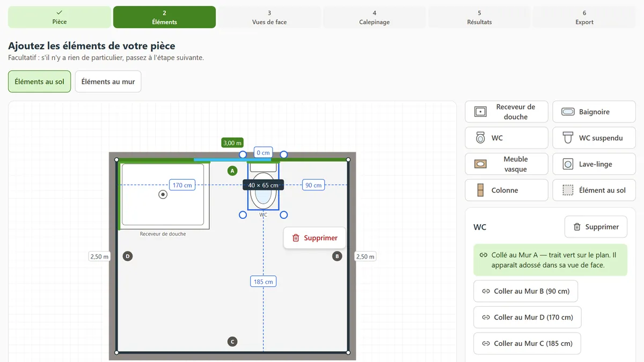Click Coller au Mur B (90 cm)

pyautogui.click(x=525, y=291)
